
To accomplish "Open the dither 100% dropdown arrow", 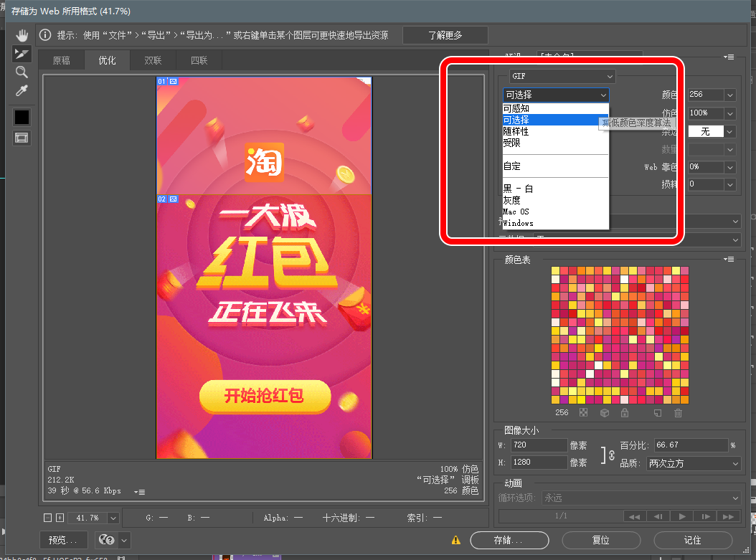I will click(x=730, y=114).
